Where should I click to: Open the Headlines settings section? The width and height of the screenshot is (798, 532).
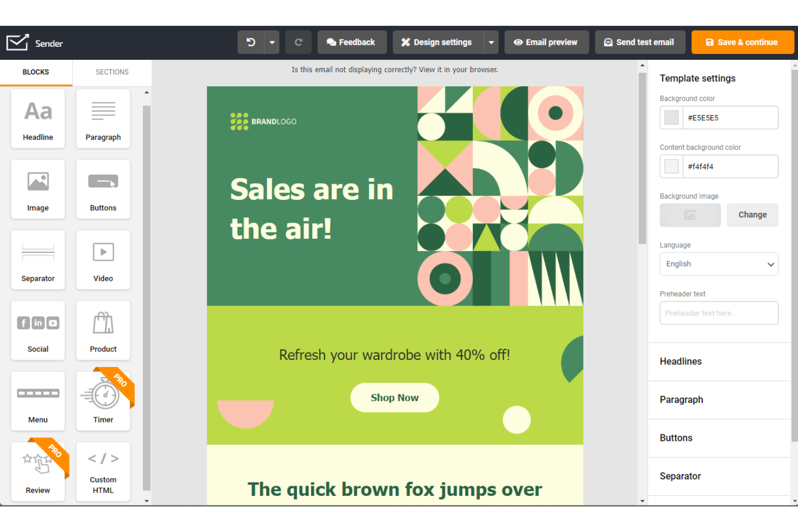click(x=719, y=362)
